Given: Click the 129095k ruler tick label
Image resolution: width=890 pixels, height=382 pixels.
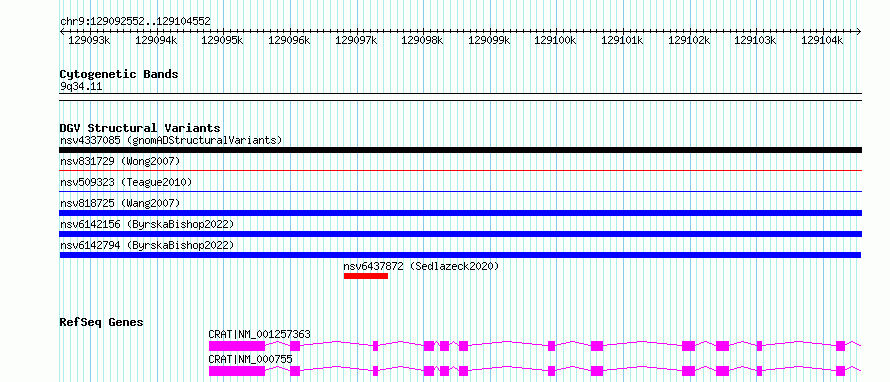Looking at the screenshot, I should point(222,40).
